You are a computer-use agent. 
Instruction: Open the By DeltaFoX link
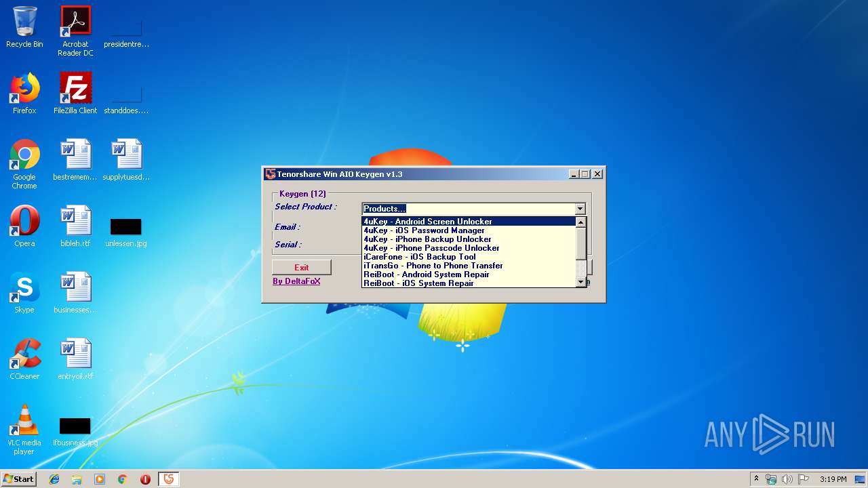click(x=296, y=281)
